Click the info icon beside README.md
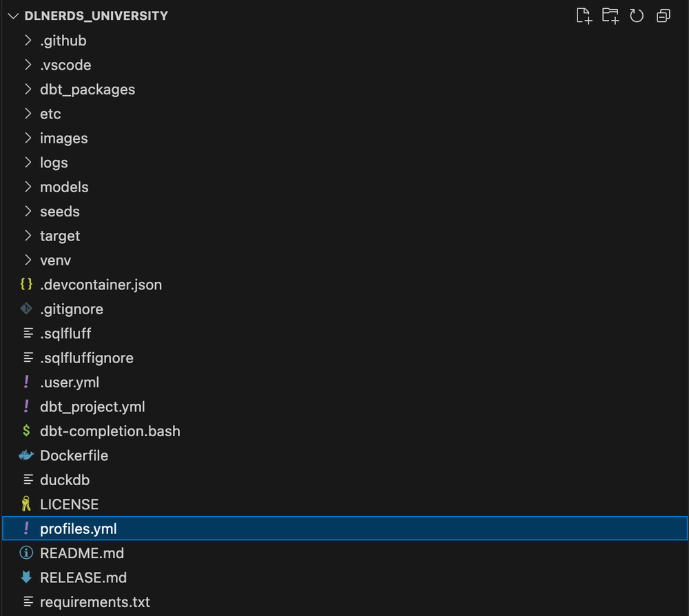Viewport: 689px width, 616px height. pyautogui.click(x=25, y=553)
